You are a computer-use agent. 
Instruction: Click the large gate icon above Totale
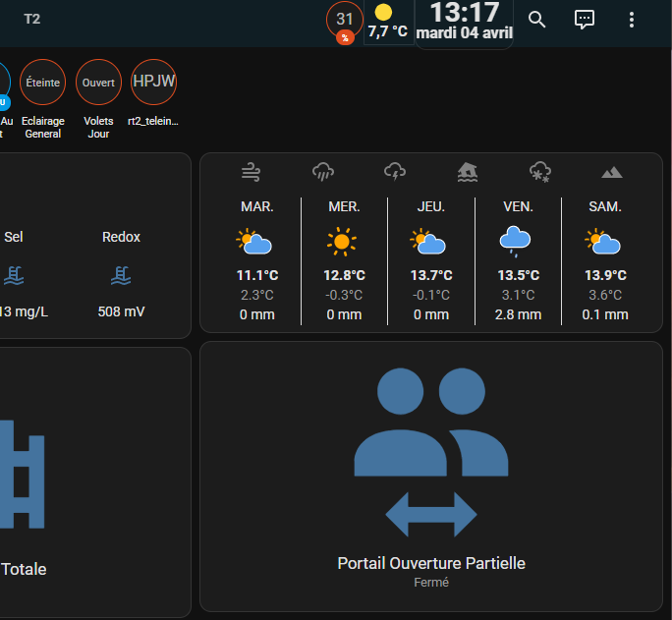23,474
